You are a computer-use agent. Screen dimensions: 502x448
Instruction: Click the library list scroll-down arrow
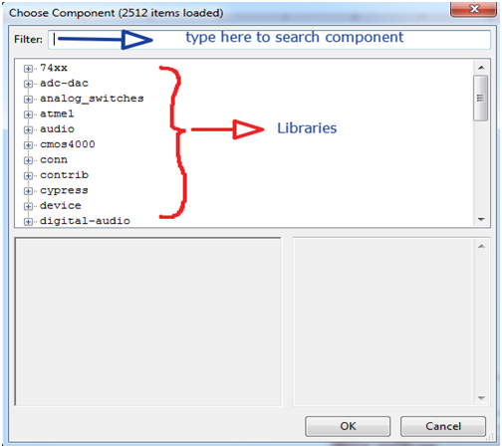(x=481, y=219)
